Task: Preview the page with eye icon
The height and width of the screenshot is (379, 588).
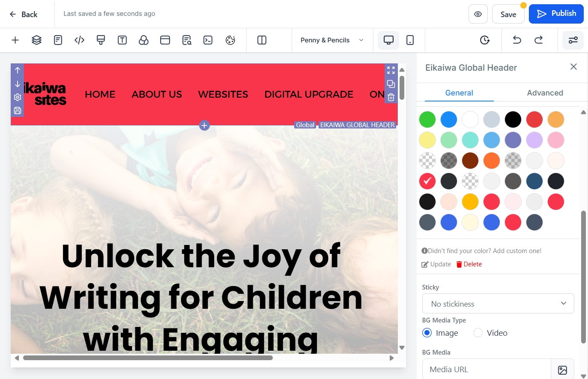Action: pyautogui.click(x=478, y=14)
